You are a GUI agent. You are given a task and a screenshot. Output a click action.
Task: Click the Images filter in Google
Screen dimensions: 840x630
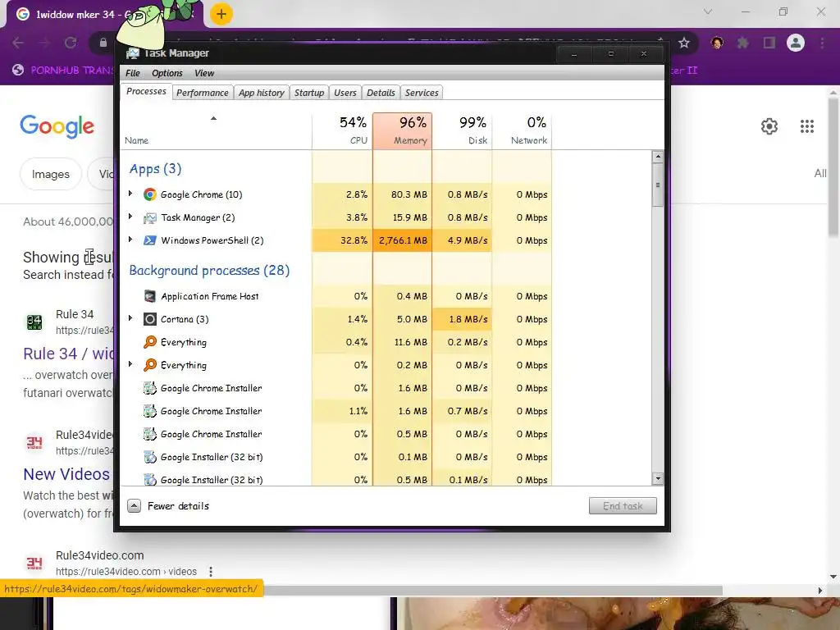point(50,174)
